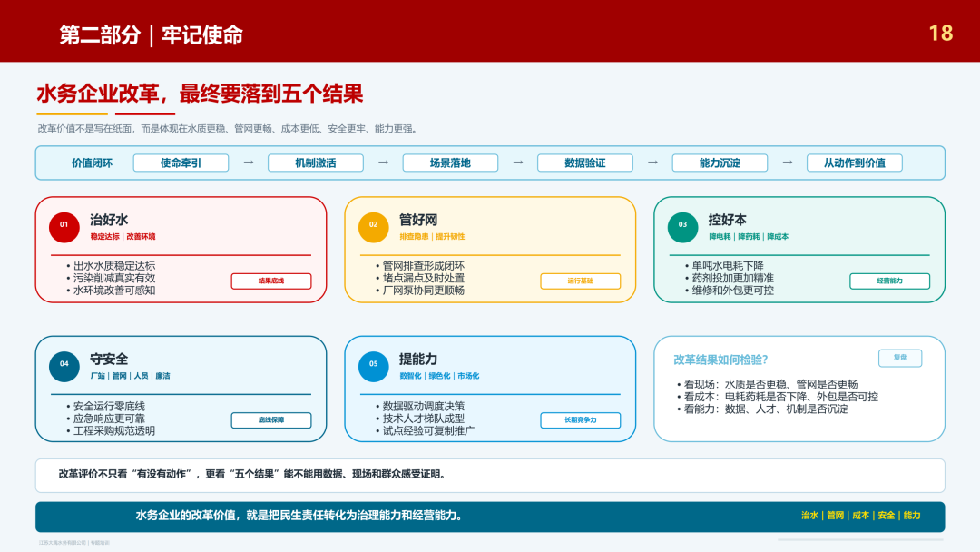Click the dark blue 04 circle badge
The height and width of the screenshot is (552, 980).
tap(64, 366)
